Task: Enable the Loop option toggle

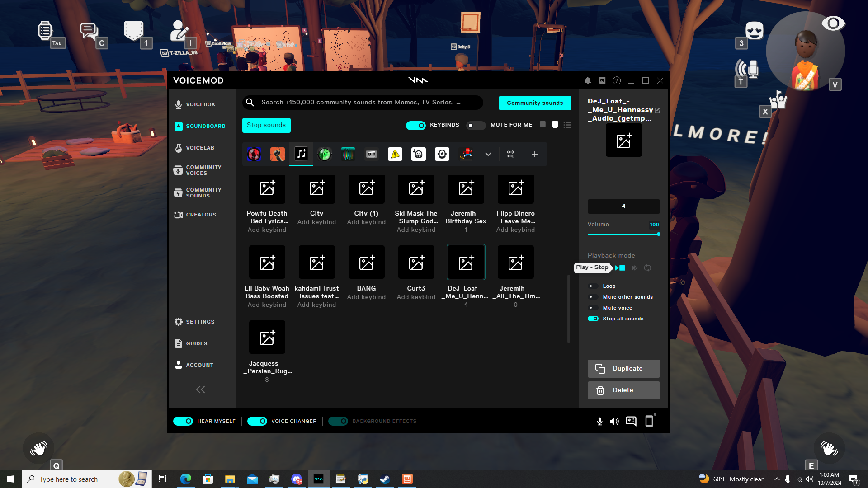Action: 593,286
